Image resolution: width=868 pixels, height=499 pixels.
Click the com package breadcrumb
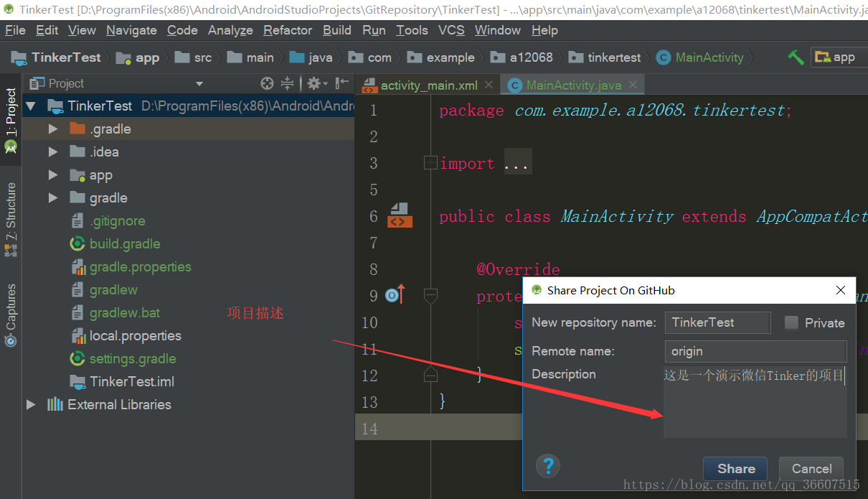point(370,57)
